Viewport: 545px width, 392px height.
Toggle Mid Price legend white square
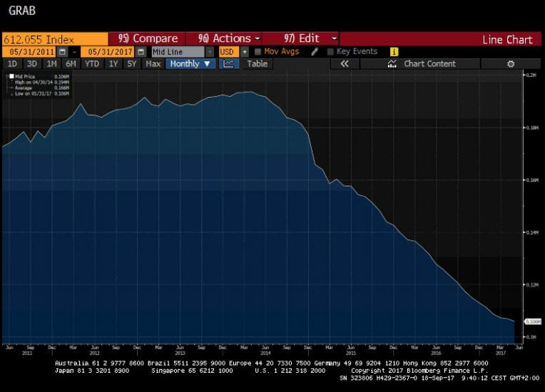(11, 76)
